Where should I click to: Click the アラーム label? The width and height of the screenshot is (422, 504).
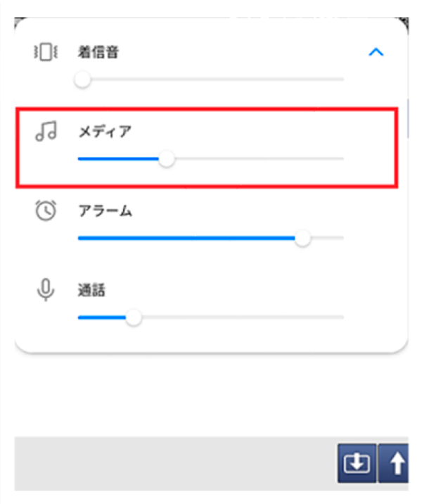click(105, 211)
